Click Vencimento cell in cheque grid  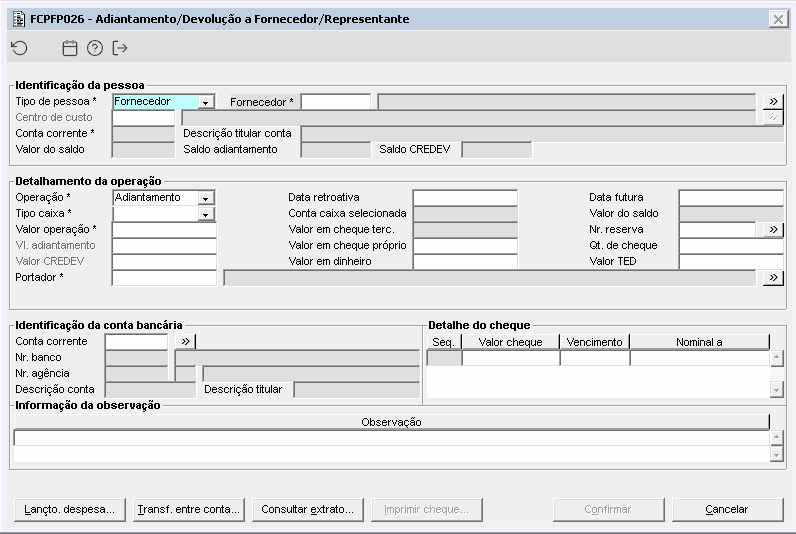click(594, 358)
